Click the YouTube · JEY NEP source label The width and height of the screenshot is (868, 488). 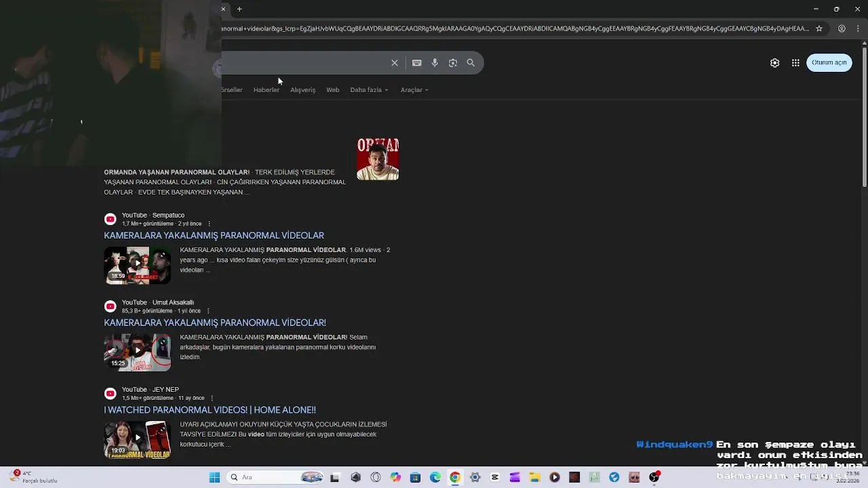[x=151, y=390]
